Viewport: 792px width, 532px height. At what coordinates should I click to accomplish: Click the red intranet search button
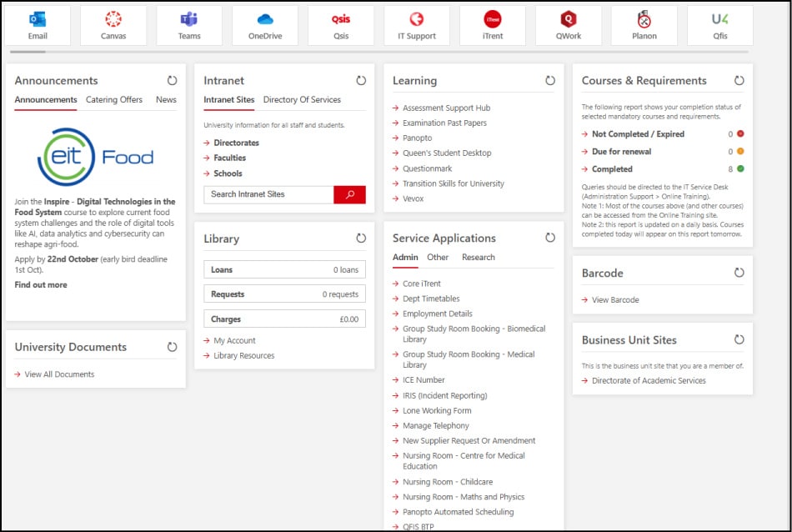coord(349,194)
